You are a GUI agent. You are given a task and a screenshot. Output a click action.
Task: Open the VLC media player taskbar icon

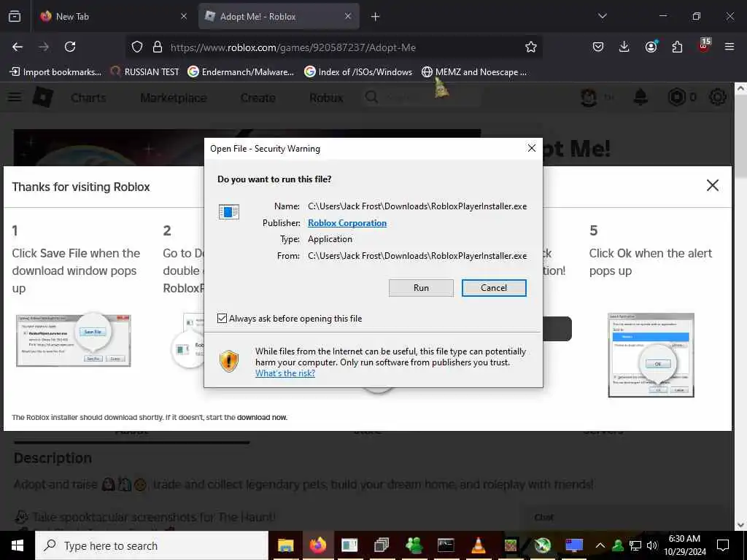click(x=478, y=545)
